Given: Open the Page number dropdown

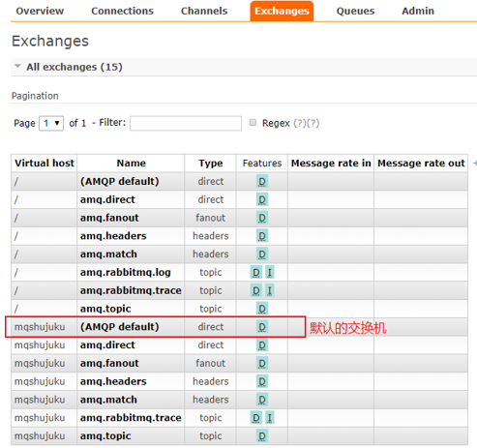Looking at the screenshot, I should click(51, 123).
